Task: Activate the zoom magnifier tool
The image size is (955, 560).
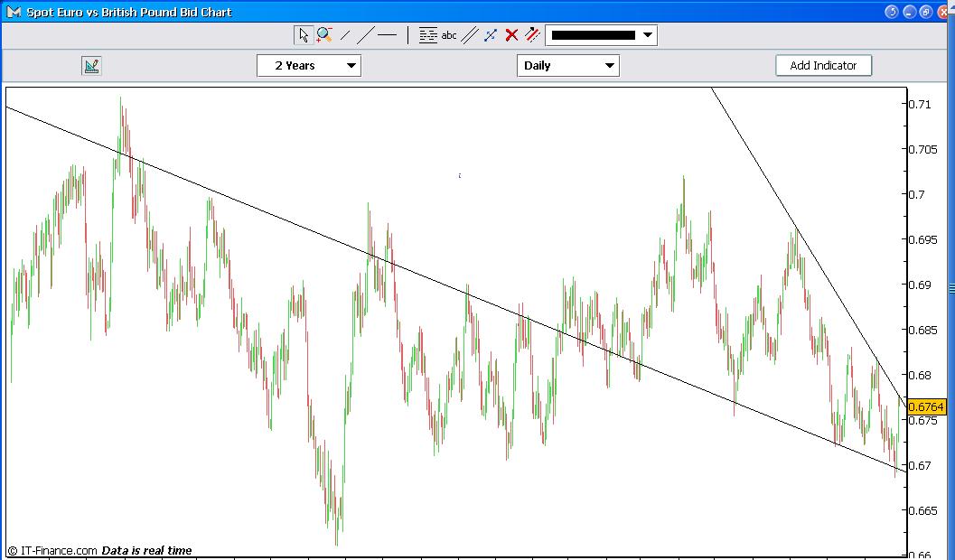Action: 325,35
